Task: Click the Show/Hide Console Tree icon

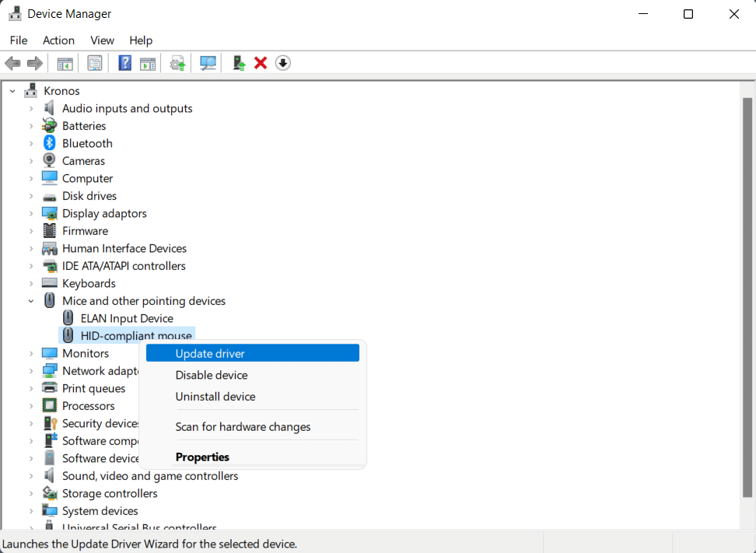Action: pos(65,62)
